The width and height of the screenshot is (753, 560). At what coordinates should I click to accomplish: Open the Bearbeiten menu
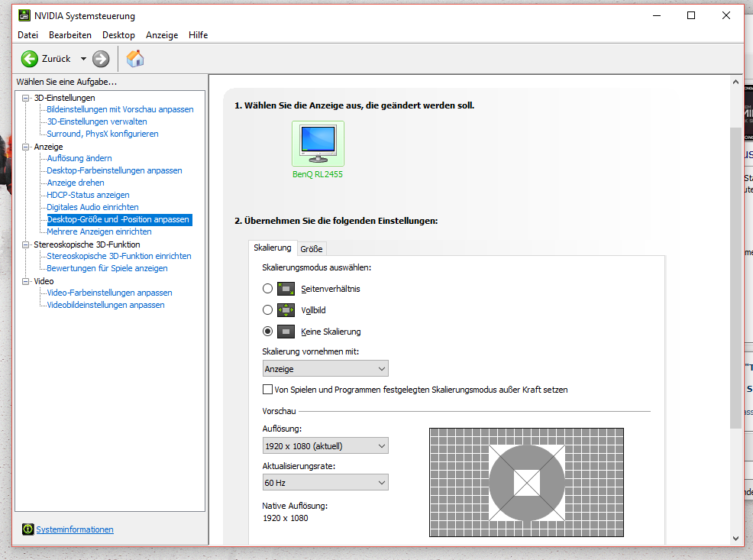[70, 35]
